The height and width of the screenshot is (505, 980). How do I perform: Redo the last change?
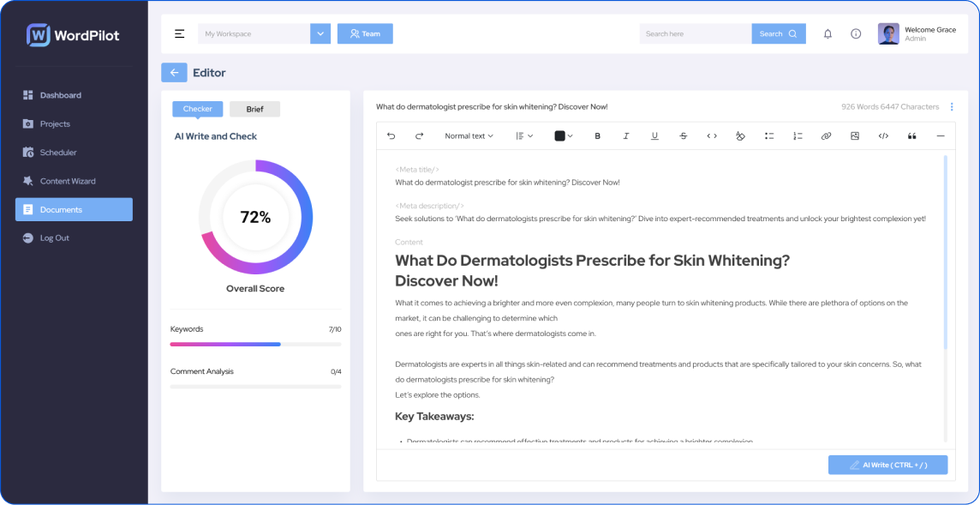[x=419, y=135]
